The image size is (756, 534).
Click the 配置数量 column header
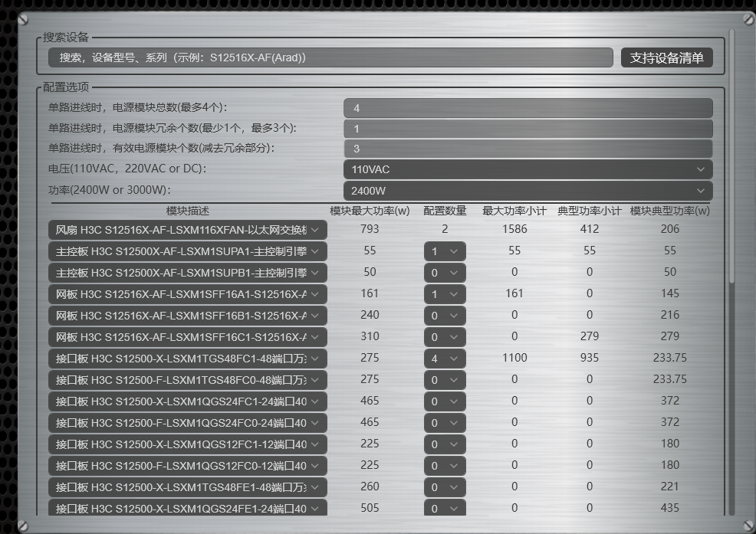(x=445, y=211)
